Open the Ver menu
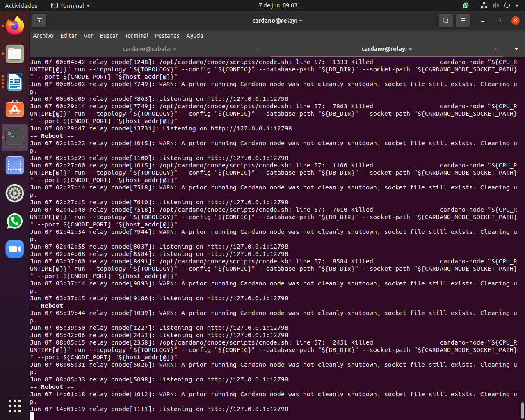This screenshot has width=525, height=420. pos(88,36)
